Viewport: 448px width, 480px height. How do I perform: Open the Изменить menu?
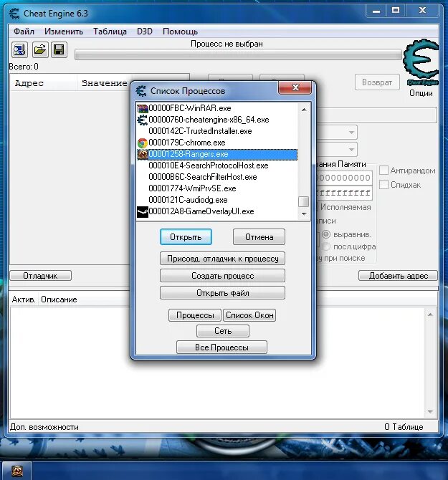pyautogui.click(x=64, y=32)
